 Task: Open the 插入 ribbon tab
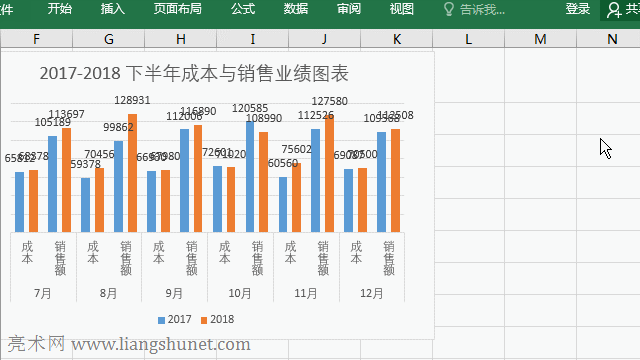click(113, 9)
